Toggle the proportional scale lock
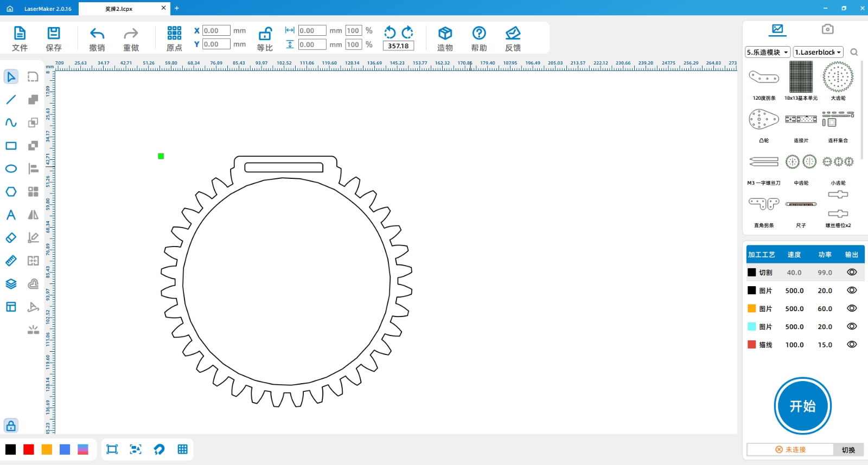Image resolution: width=868 pixels, height=465 pixels. pos(265,34)
